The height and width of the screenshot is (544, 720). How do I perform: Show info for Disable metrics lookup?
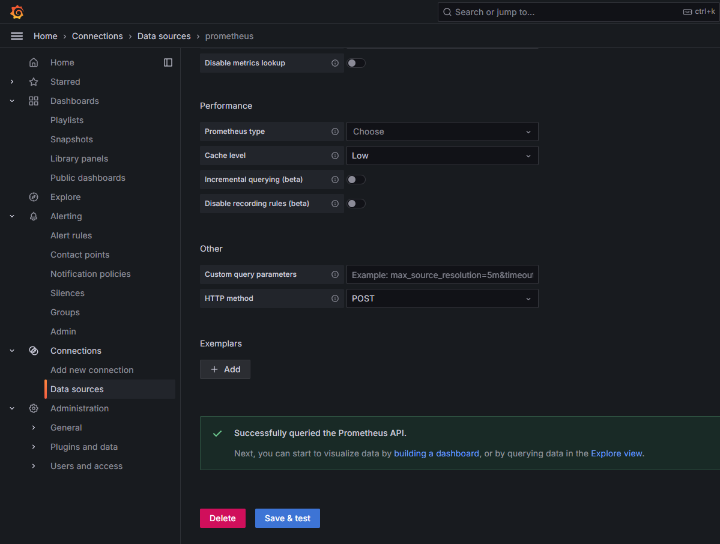click(335, 63)
